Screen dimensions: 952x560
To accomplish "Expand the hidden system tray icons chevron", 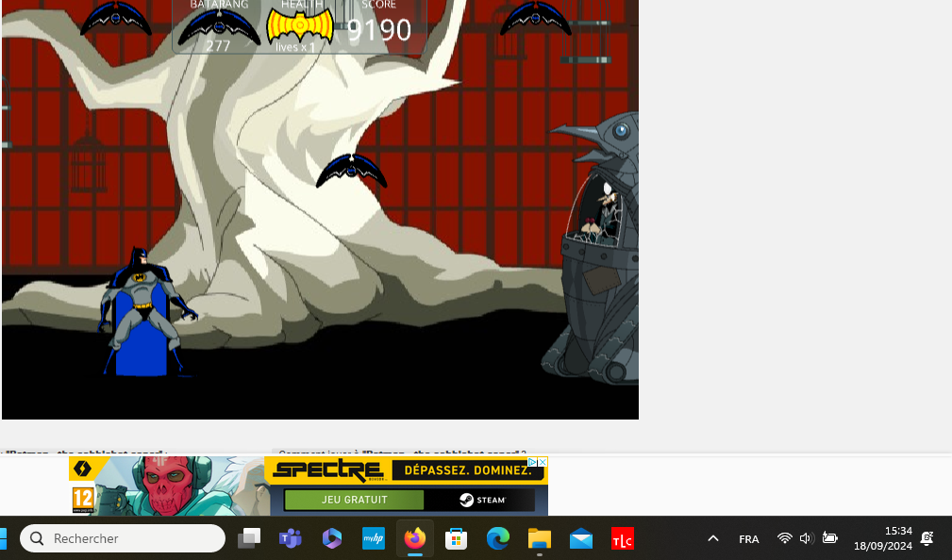I will 713,538.
